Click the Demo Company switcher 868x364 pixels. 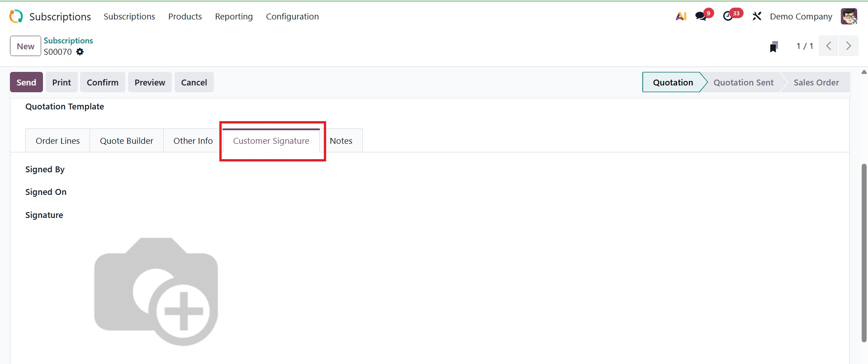tap(801, 16)
